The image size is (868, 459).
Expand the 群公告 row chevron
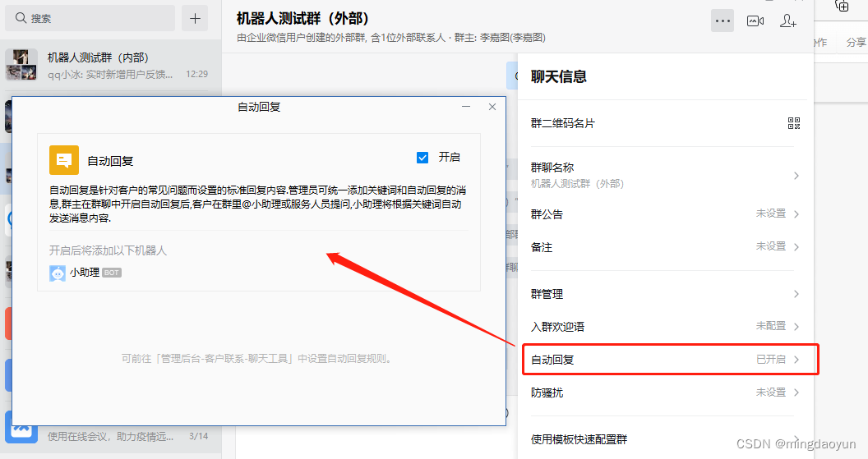click(796, 214)
